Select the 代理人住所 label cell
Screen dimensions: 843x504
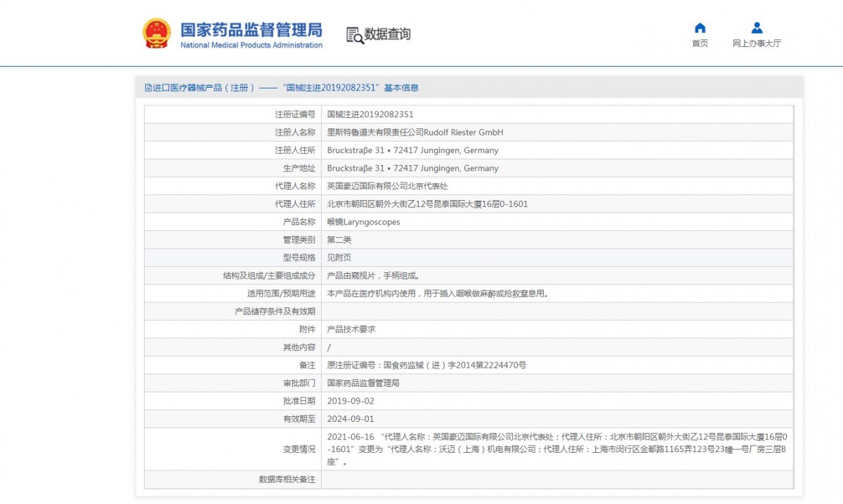tap(233, 204)
